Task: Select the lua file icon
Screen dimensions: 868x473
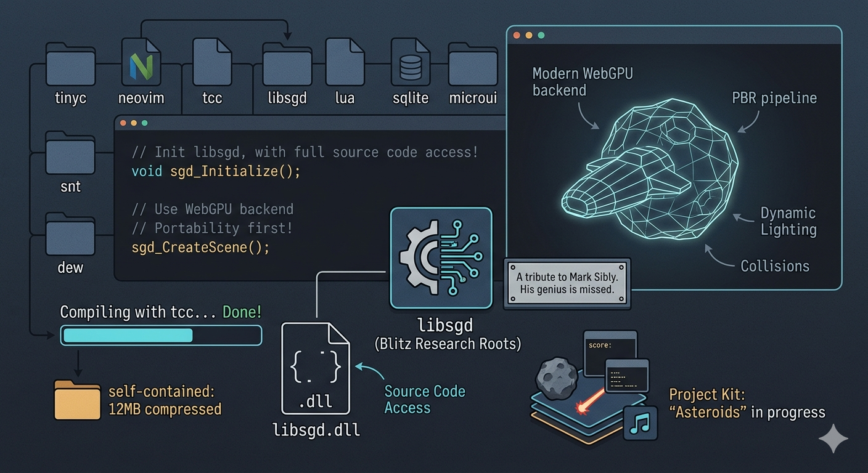Action: click(x=345, y=63)
